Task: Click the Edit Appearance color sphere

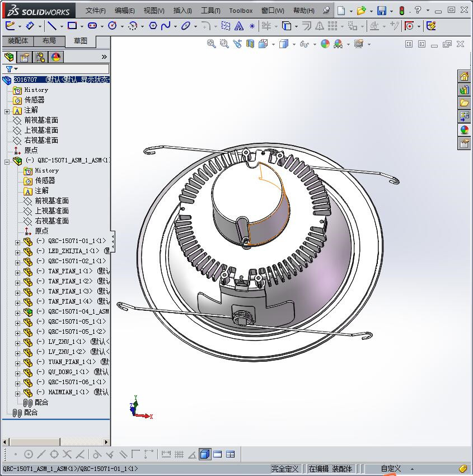Action: 325,44
